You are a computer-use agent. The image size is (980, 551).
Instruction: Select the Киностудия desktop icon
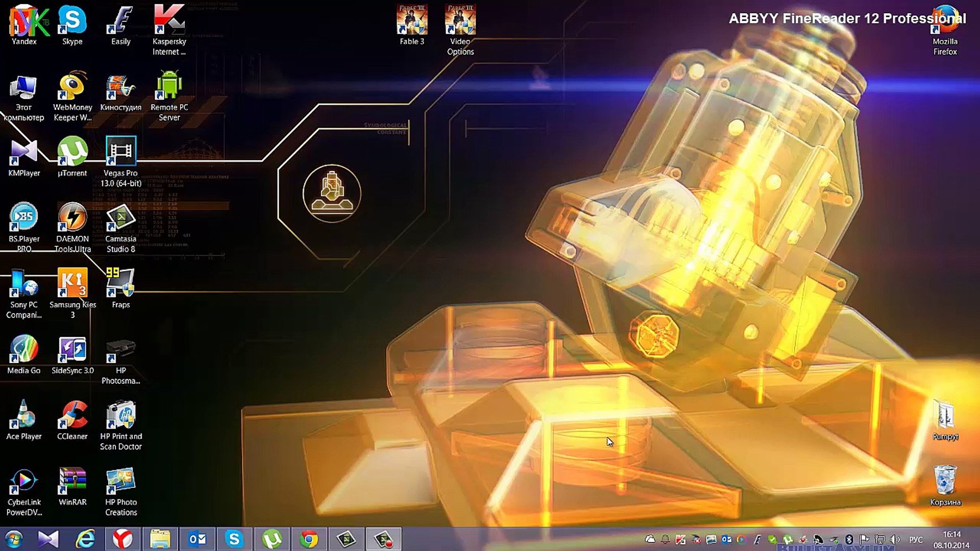pos(121,93)
